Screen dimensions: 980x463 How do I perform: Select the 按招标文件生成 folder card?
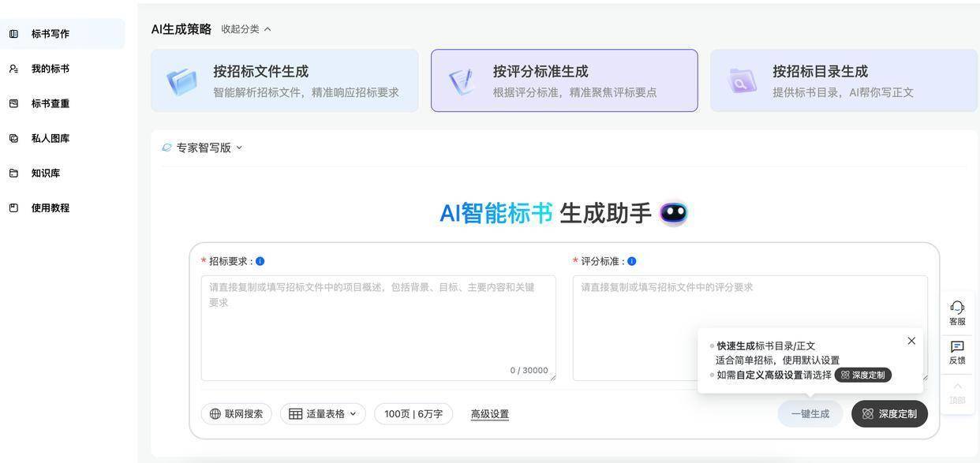coord(285,80)
